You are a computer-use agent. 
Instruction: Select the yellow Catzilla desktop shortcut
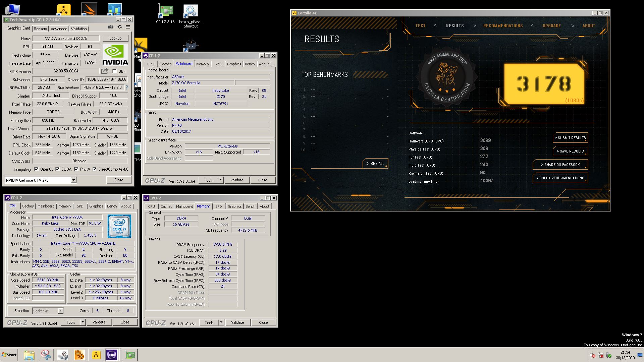[63, 9]
